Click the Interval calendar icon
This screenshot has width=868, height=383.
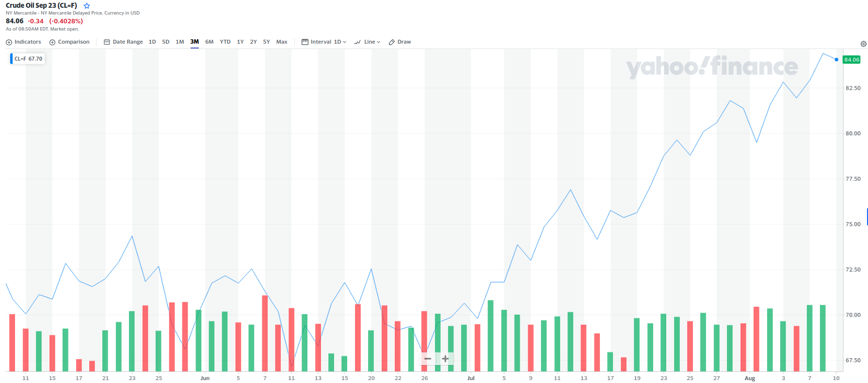pyautogui.click(x=304, y=42)
